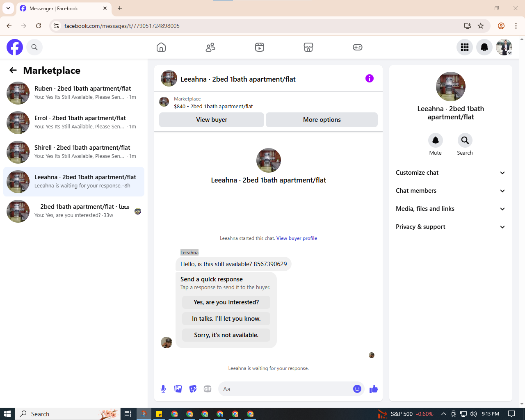Search in conversation using magnifier icon
The height and width of the screenshot is (420, 525).
click(465, 140)
